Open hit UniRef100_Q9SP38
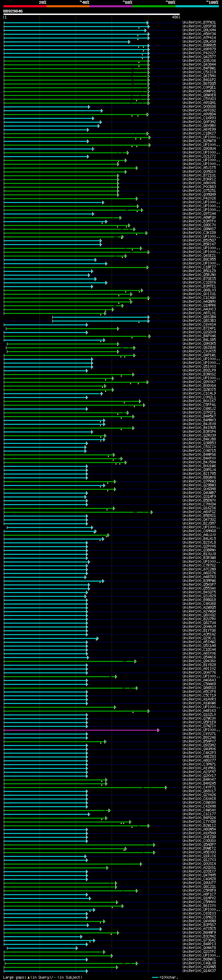Screen dimensions: 222x980 pyautogui.click(x=199, y=26)
